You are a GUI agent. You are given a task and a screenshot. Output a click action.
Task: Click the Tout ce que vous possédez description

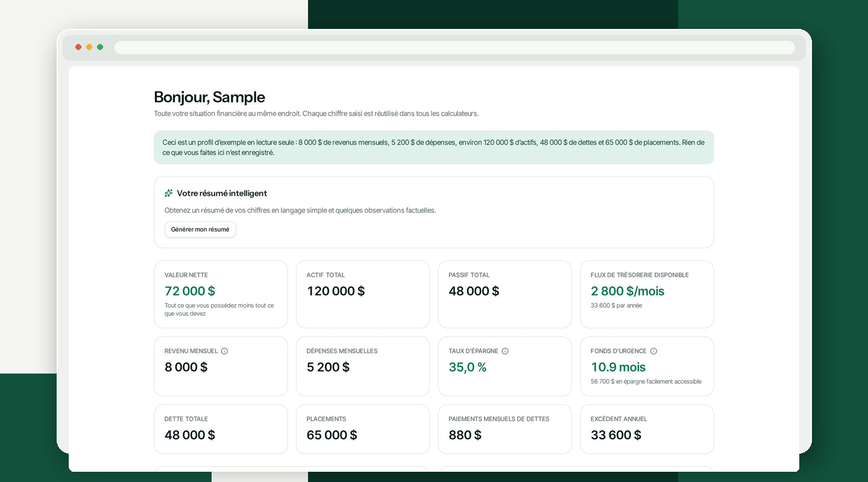[219, 310]
